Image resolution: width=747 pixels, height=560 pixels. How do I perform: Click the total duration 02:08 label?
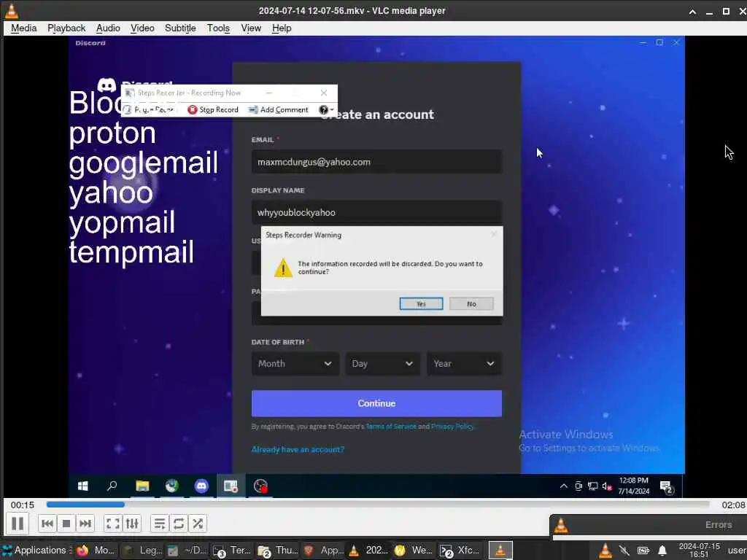click(733, 505)
